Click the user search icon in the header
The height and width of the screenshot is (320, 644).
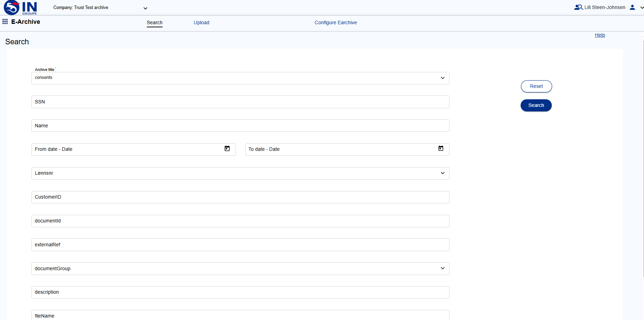pos(578,7)
